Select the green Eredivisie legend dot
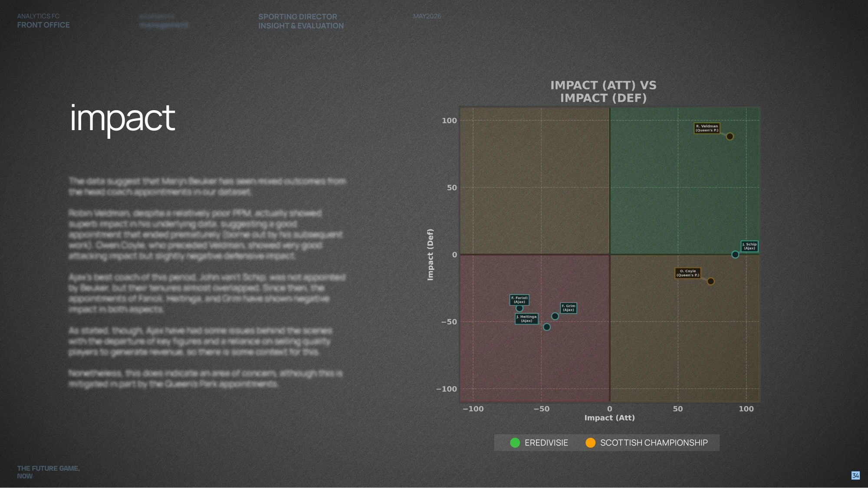This screenshot has height=488, width=868. [515, 443]
